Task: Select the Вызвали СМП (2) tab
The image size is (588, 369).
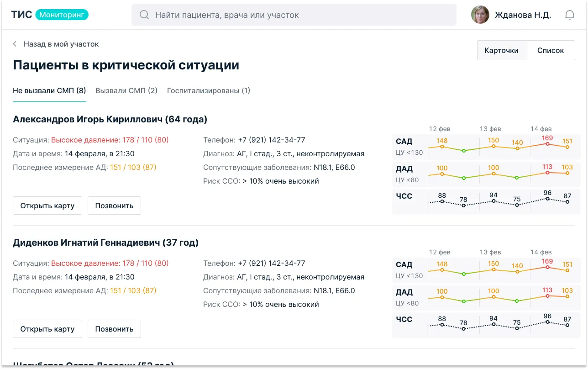Action: pyautogui.click(x=126, y=90)
